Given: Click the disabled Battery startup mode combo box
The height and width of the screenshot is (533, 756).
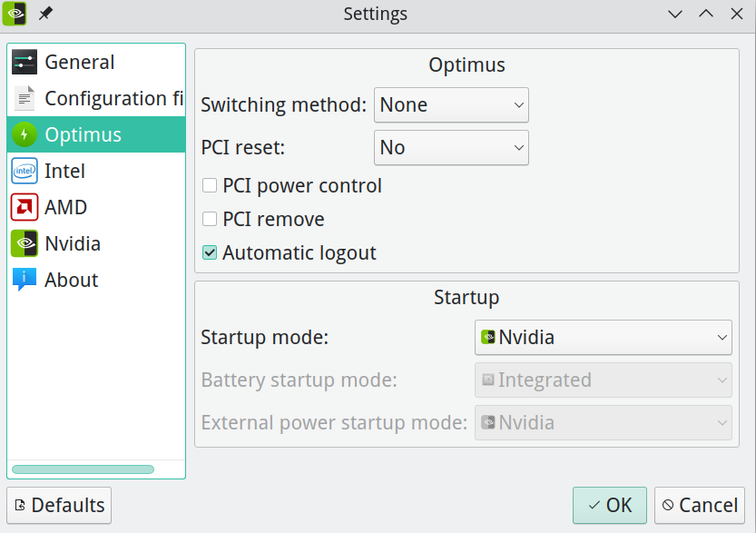Looking at the screenshot, I should [604, 380].
